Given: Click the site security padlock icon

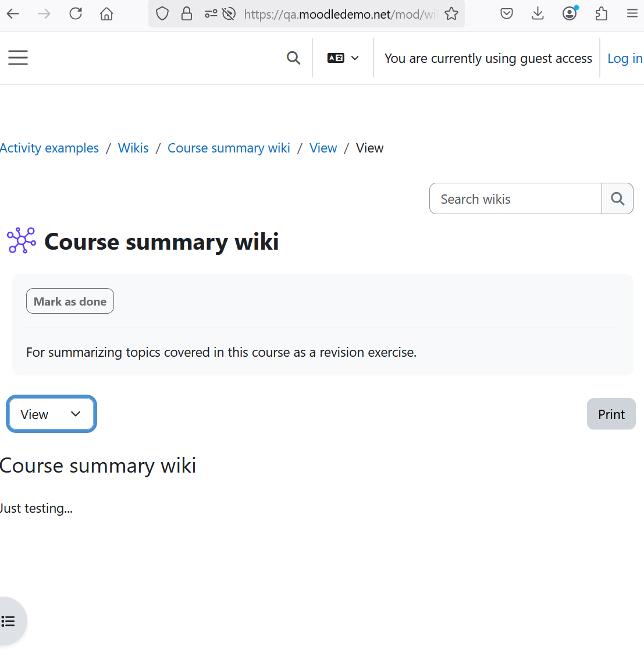Looking at the screenshot, I should [187, 14].
